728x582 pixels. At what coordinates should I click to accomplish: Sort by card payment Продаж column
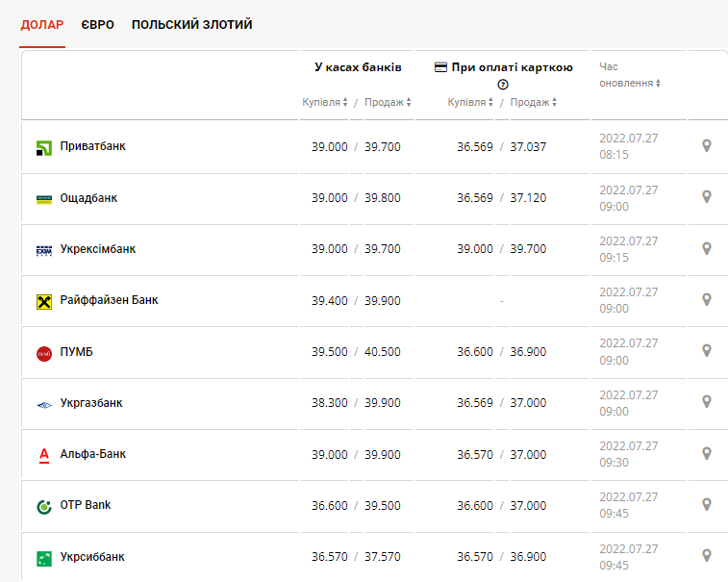coord(534,102)
